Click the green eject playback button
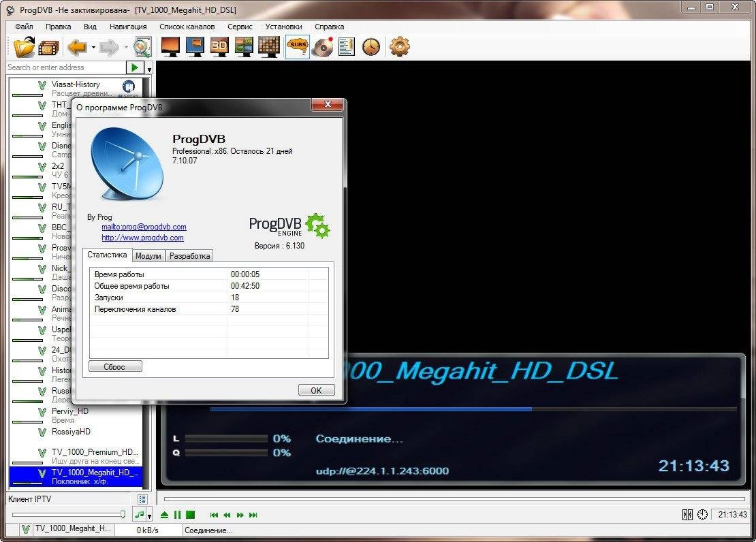The width and height of the screenshot is (756, 542). coord(164,515)
